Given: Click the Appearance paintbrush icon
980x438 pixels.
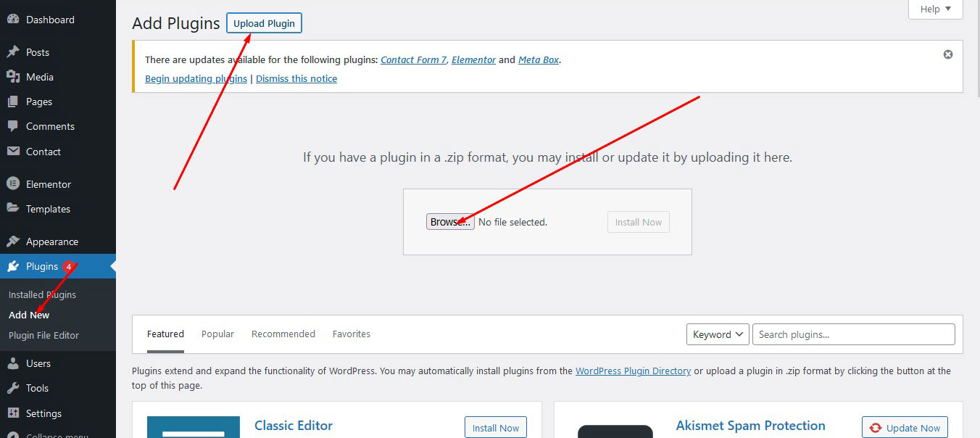Looking at the screenshot, I should [13, 241].
